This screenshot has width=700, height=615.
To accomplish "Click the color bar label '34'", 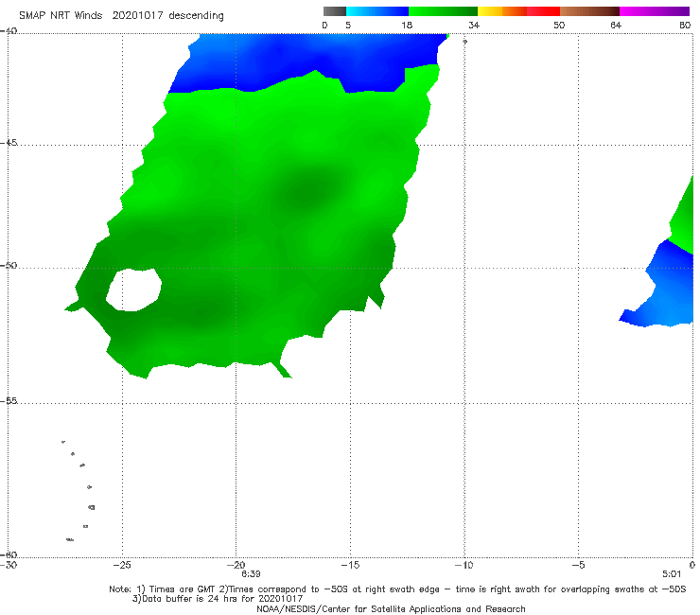I will (x=474, y=25).
